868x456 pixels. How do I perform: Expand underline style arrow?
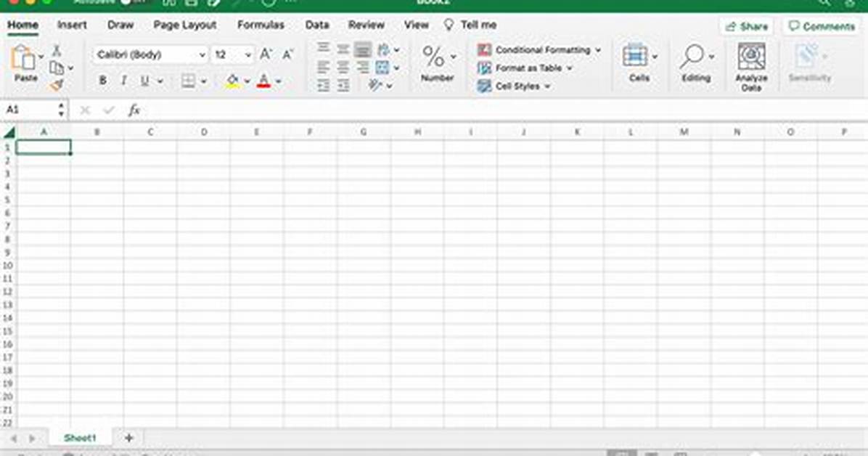click(x=160, y=81)
